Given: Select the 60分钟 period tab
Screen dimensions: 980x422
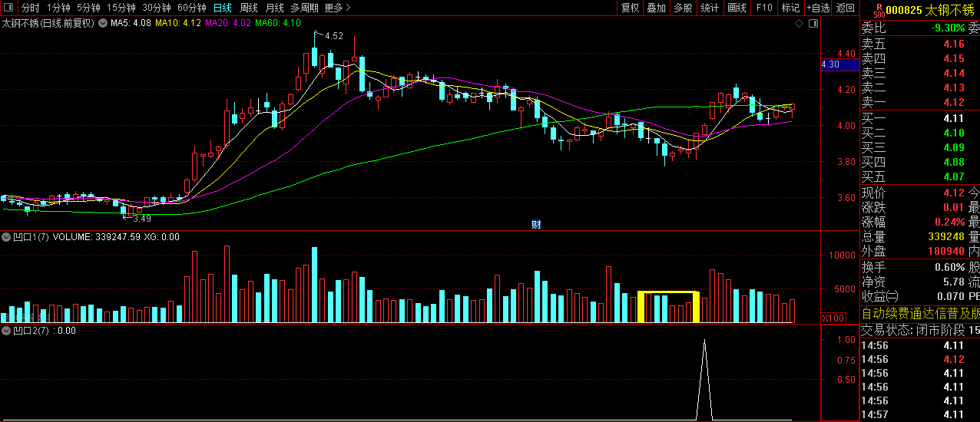Looking at the screenshot, I should pos(191,8).
